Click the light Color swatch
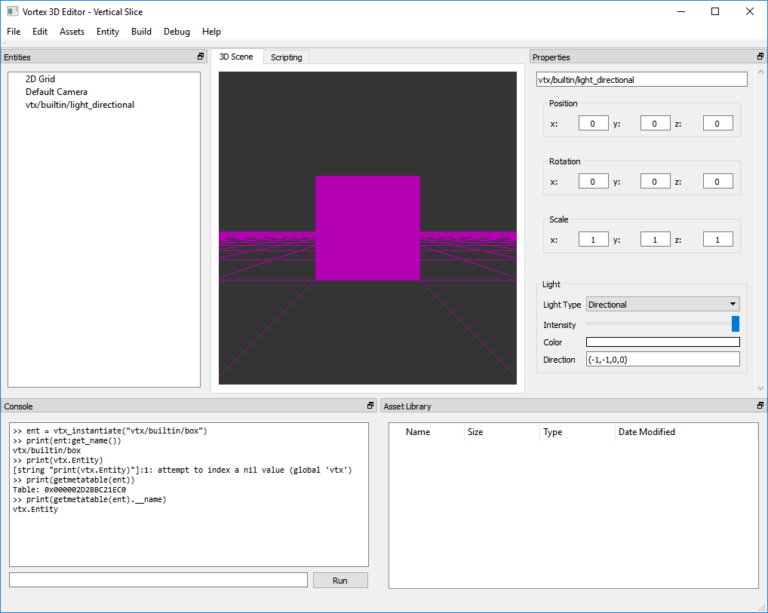The image size is (768, 613). pyautogui.click(x=662, y=342)
